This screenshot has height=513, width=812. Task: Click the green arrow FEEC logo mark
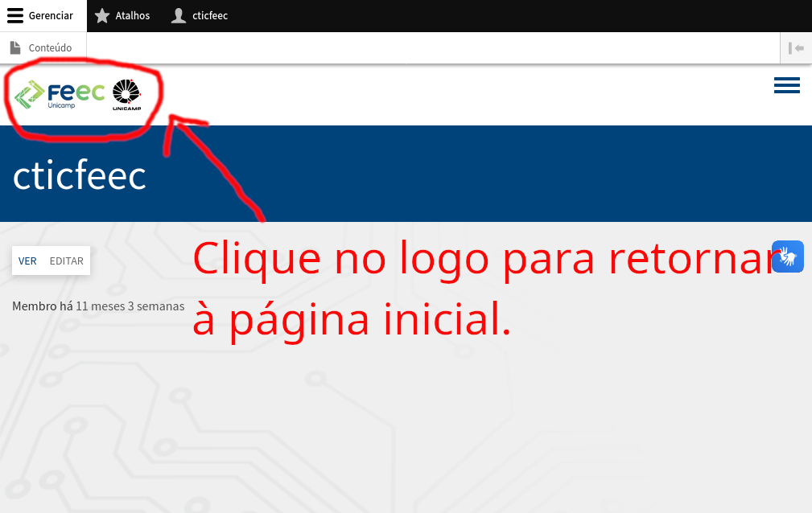(x=29, y=95)
